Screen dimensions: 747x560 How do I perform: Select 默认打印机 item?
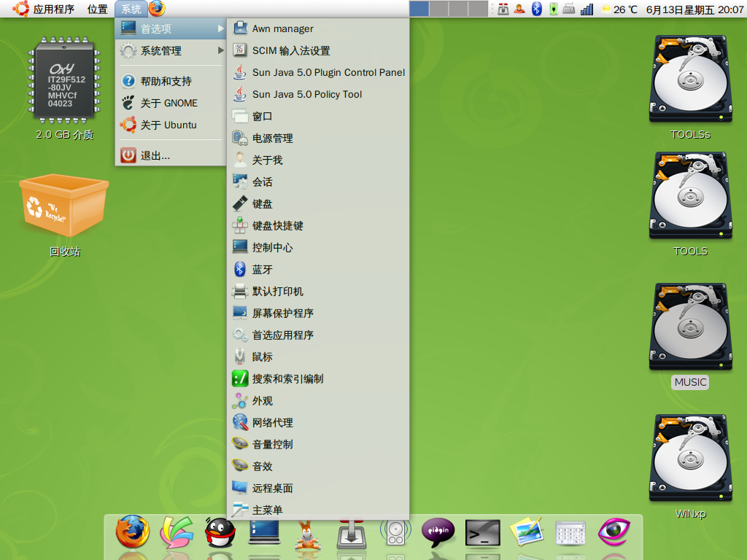click(x=318, y=292)
